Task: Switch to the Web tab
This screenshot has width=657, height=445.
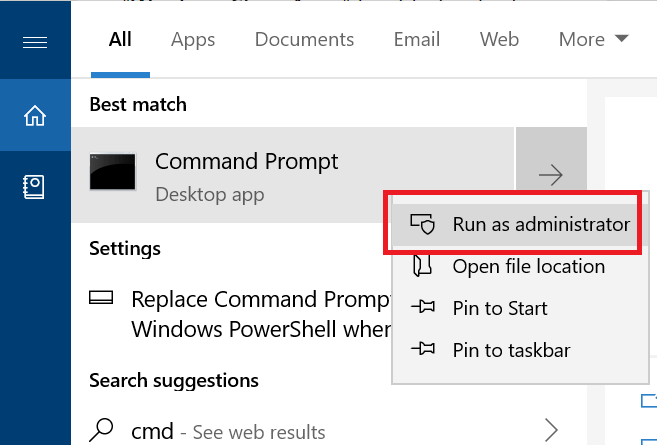Action: coord(499,39)
